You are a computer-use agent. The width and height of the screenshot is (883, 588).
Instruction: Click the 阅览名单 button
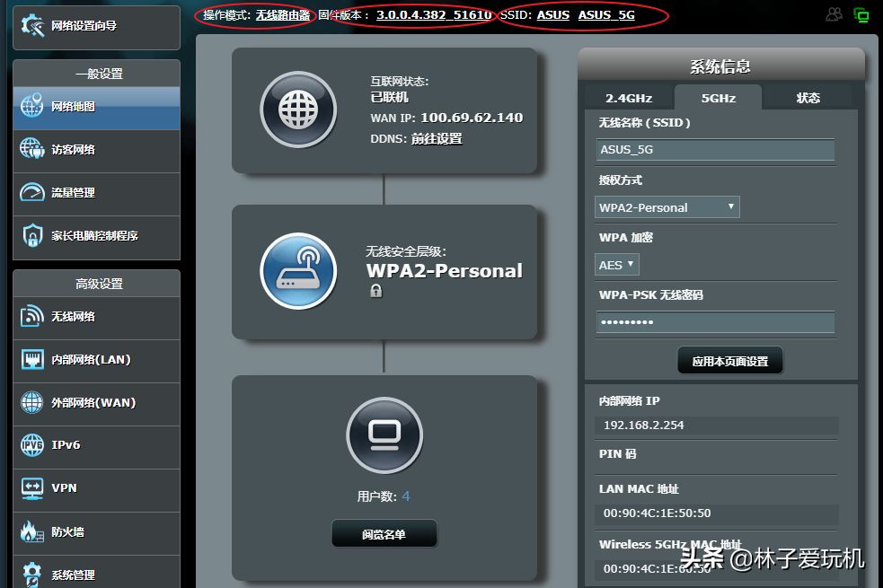coord(384,533)
